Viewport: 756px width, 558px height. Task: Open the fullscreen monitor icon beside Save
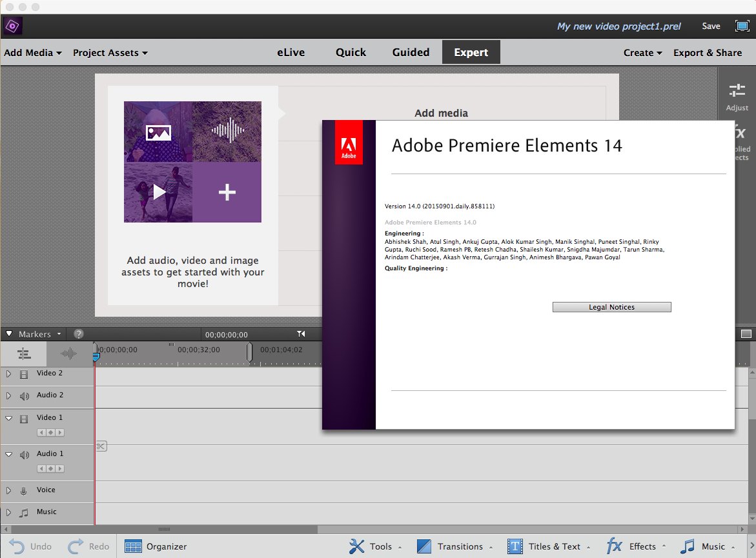tap(742, 26)
